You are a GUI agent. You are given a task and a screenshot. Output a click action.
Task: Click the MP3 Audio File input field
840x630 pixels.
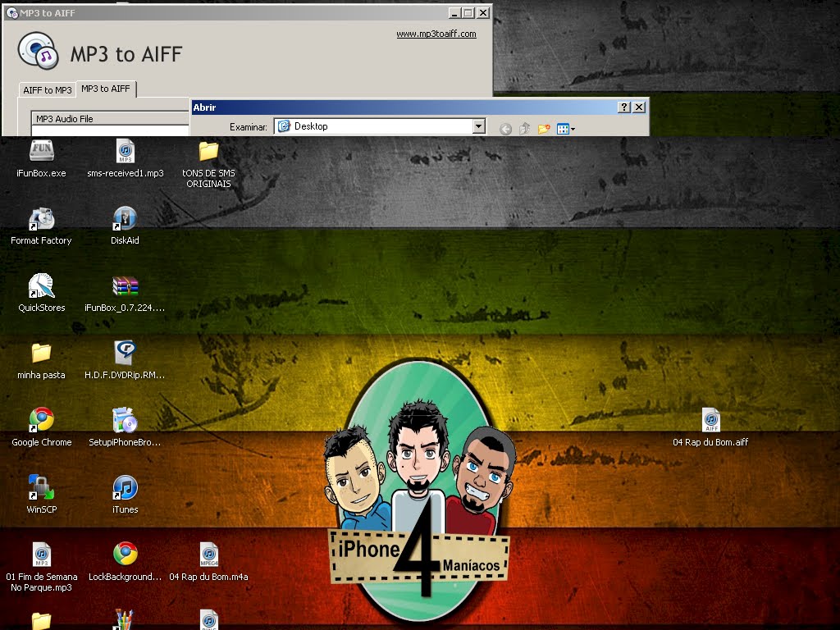[x=111, y=130]
